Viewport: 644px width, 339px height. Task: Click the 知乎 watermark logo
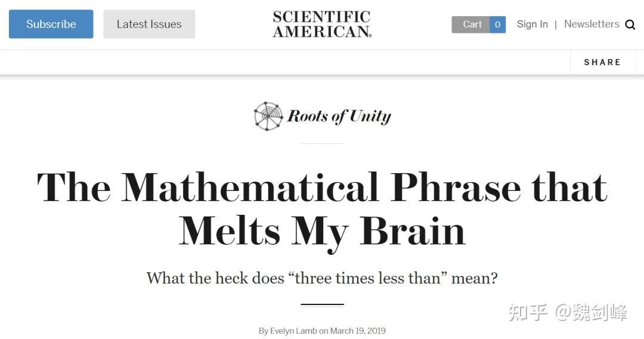point(528,312)
